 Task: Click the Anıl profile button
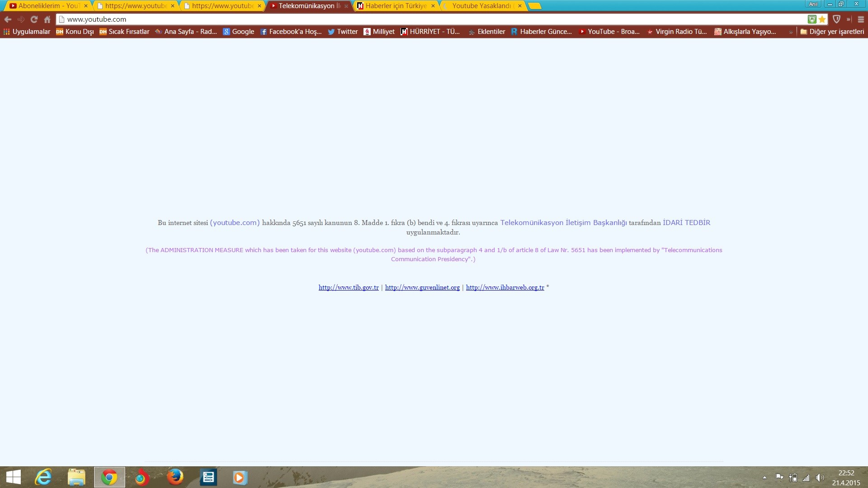click(x=813, y=4)
